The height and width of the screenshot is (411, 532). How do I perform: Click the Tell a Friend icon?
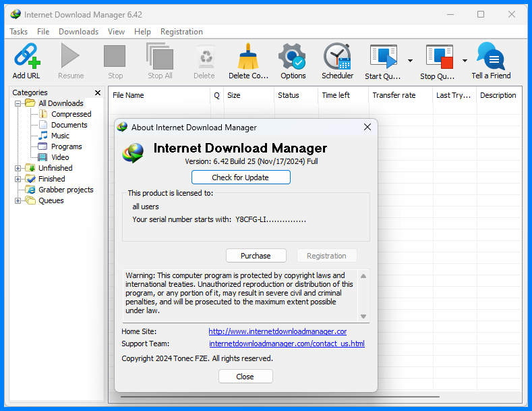pos(491,56)
